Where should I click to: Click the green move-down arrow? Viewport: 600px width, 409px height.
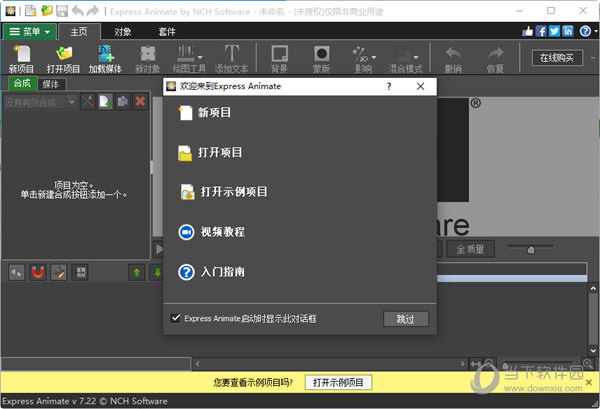(x=157, y=272)
